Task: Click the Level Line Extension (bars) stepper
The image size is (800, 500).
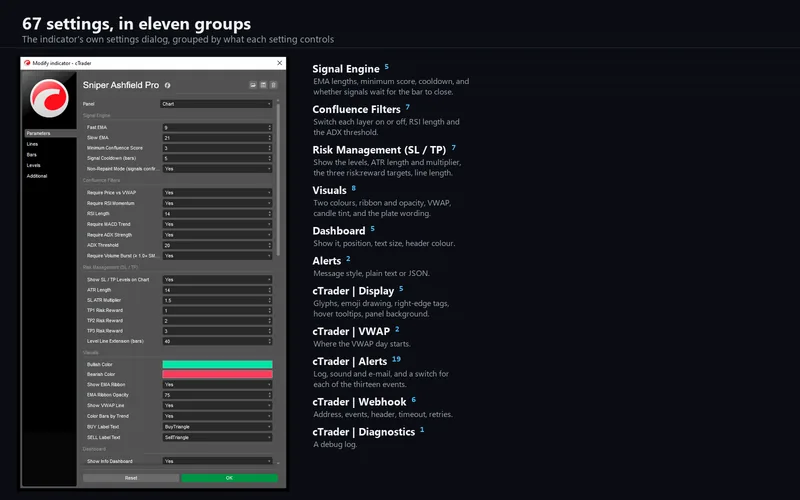Action: pyautogui.click(x=270, y=341)
